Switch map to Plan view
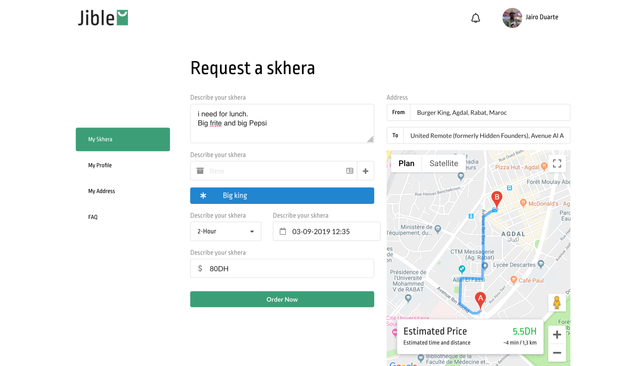Screen dimensions: 640x366 (406, 163)
